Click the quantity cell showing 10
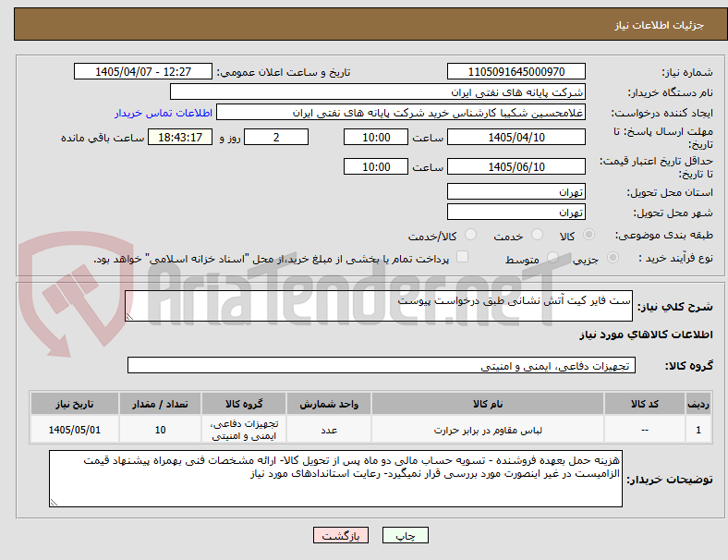728x560 pixels. pyautogui.click(x=160, y=430)
